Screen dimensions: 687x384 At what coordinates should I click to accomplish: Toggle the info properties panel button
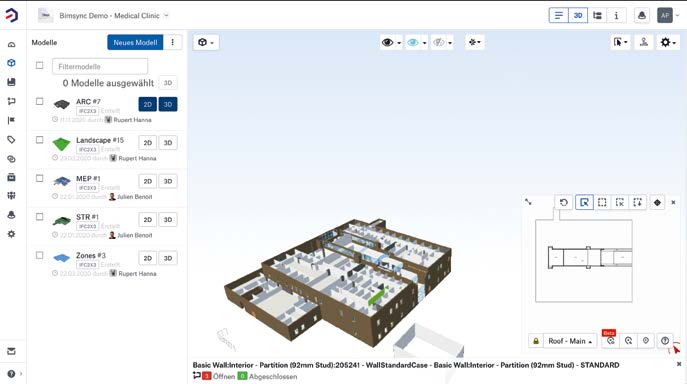[616, 15]
